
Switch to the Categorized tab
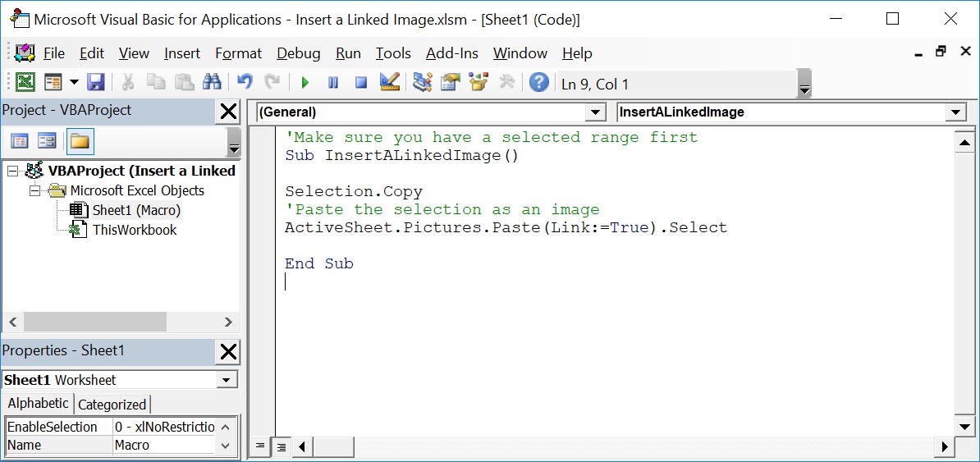[112, 405]
